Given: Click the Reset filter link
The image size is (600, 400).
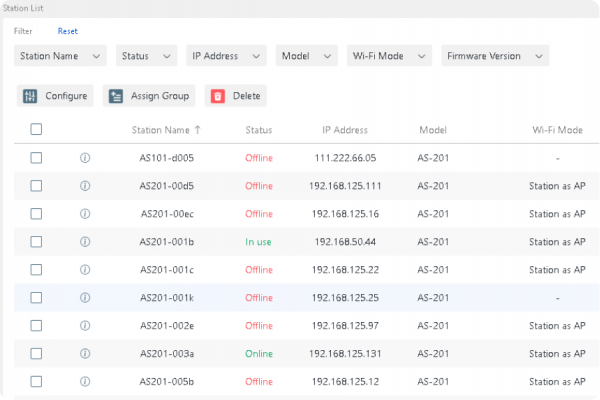Looking at the screenshot, I should tap(67, 31).
